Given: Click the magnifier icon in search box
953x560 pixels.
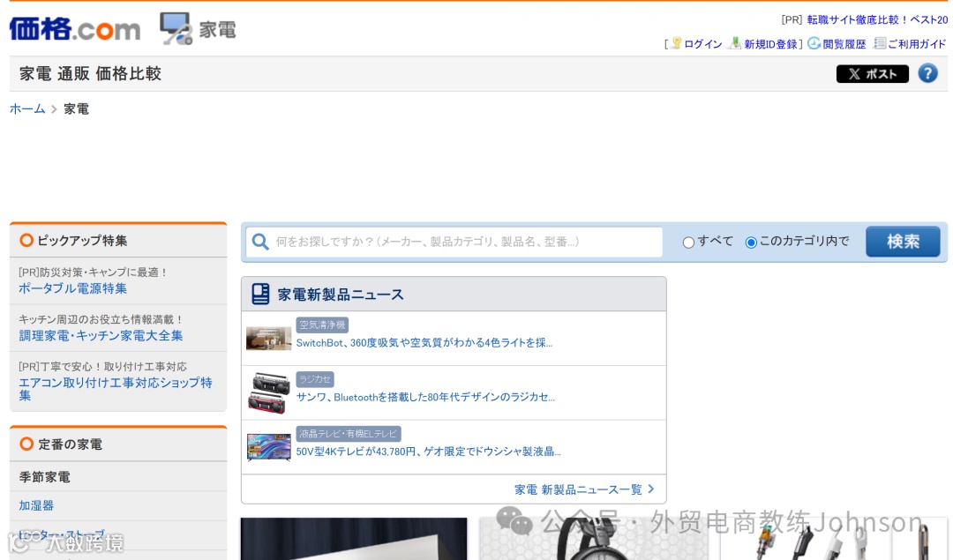Looking at the screenshot, I should [x=260, y=242].
